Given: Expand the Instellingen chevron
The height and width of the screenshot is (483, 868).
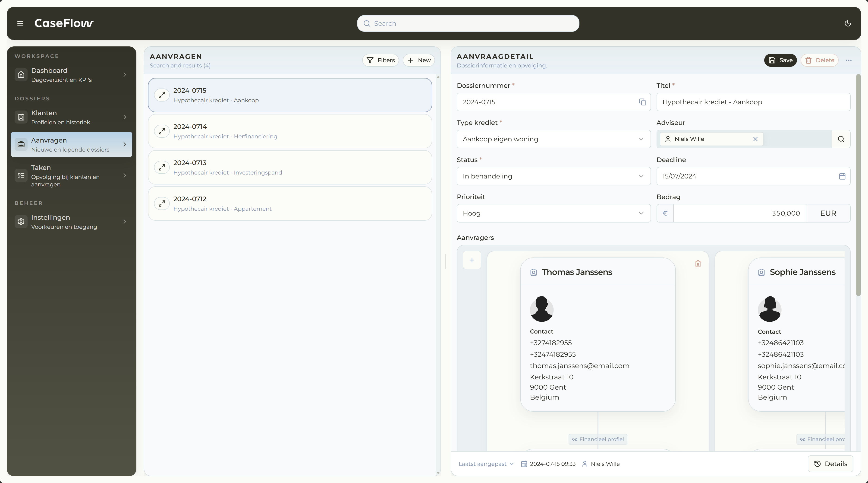Looking at the screenshot, I should pyautogui.click(x=125, y=222).
